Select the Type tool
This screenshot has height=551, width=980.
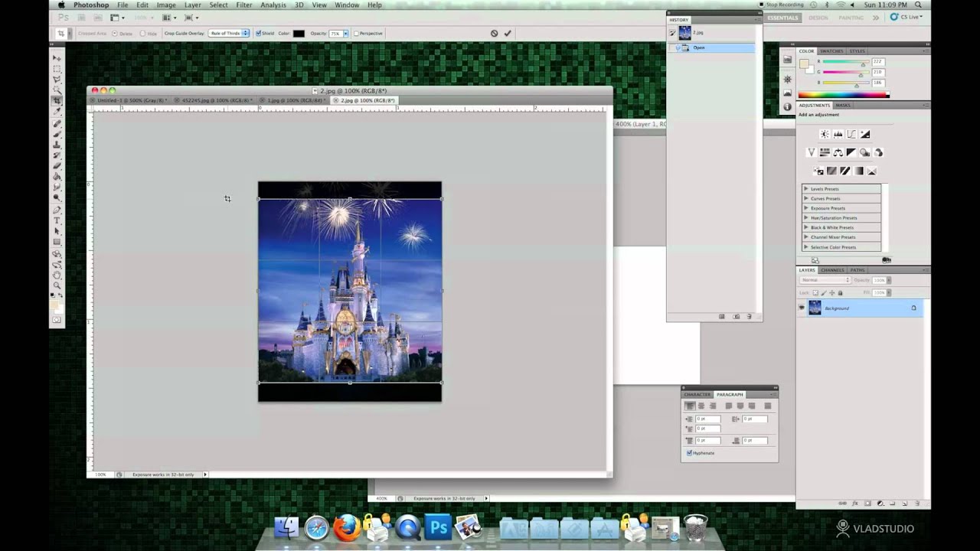(57, 220)
